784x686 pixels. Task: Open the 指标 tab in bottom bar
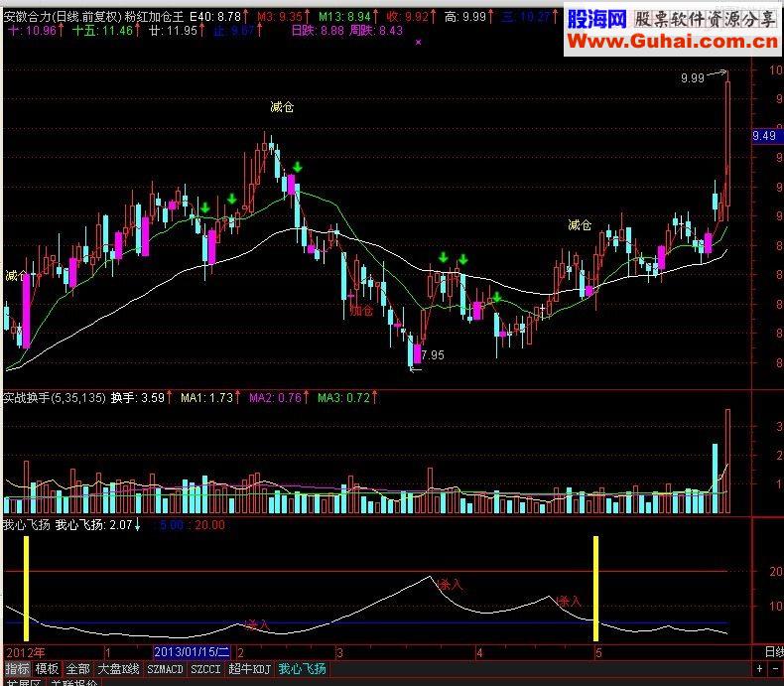tap(18, 669)
